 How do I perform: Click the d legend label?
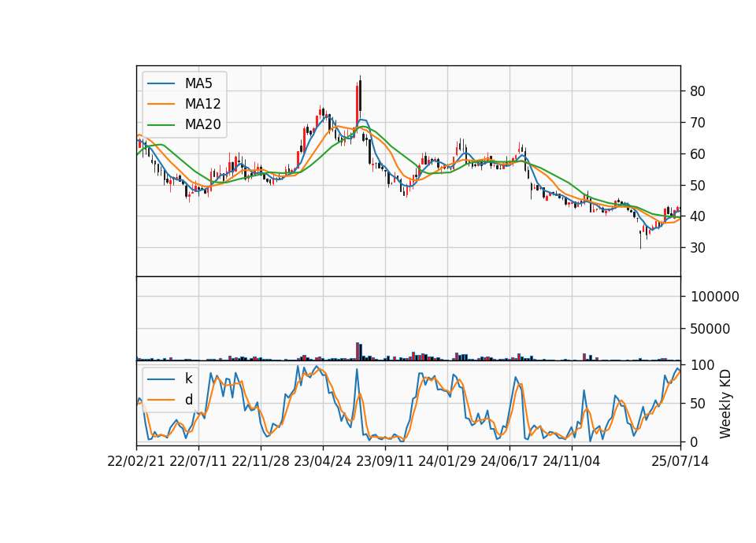click(x=188, y=400)
